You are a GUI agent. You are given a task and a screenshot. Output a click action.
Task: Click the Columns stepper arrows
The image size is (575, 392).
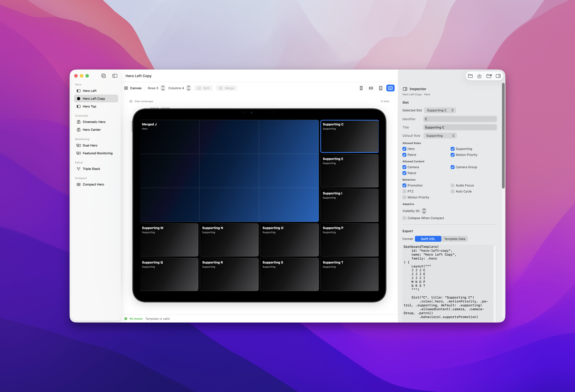(189, 88)
